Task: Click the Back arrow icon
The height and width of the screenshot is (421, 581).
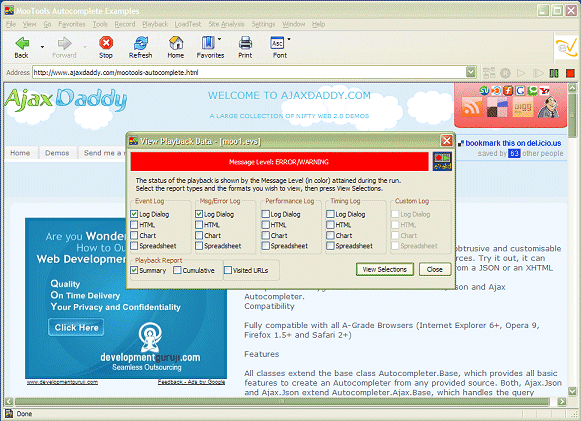Action: click(22, 43)
